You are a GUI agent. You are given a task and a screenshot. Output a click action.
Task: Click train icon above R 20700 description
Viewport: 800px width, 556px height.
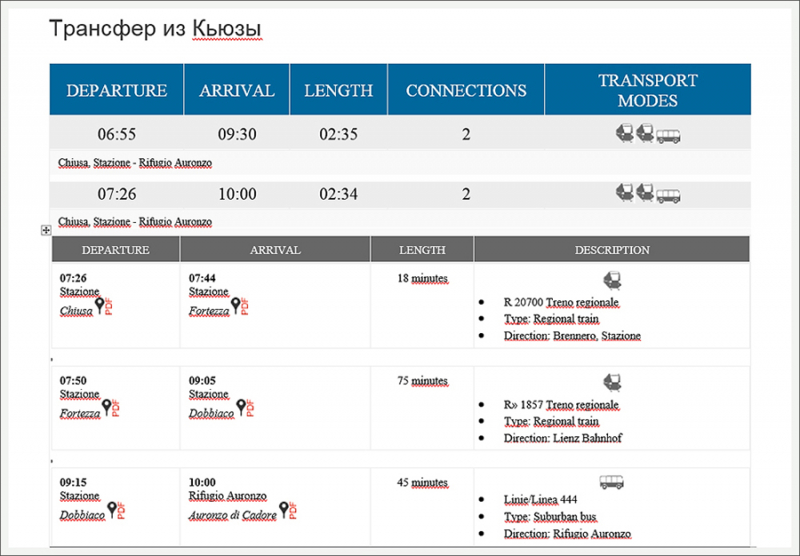612,281
